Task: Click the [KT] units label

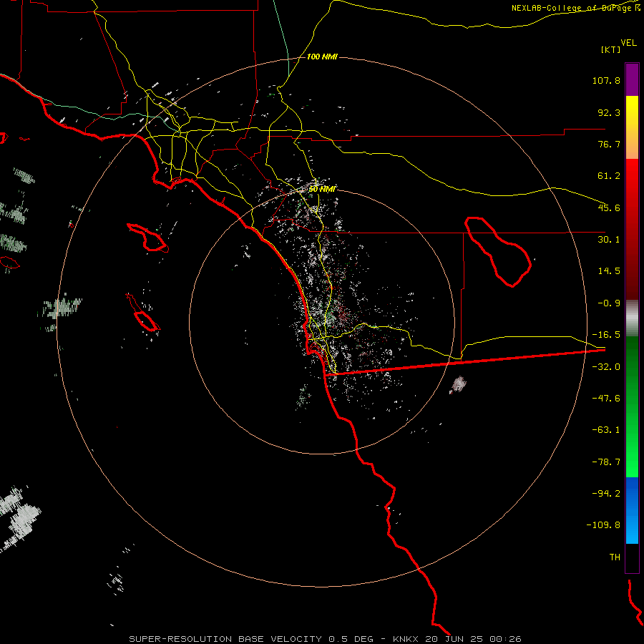Action: pos(611,49)
